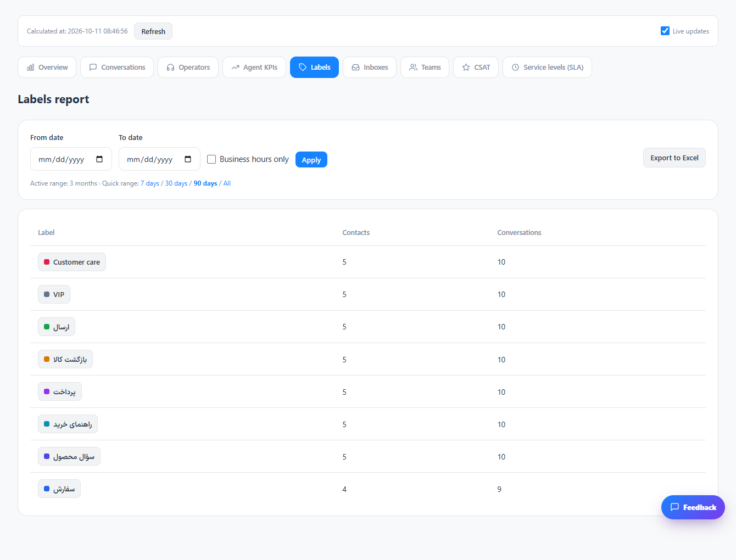Image resolution: width=736 pixels, height=560 pixels.
Task: Open the Inboxes tab
Action: tap(370, 68)
